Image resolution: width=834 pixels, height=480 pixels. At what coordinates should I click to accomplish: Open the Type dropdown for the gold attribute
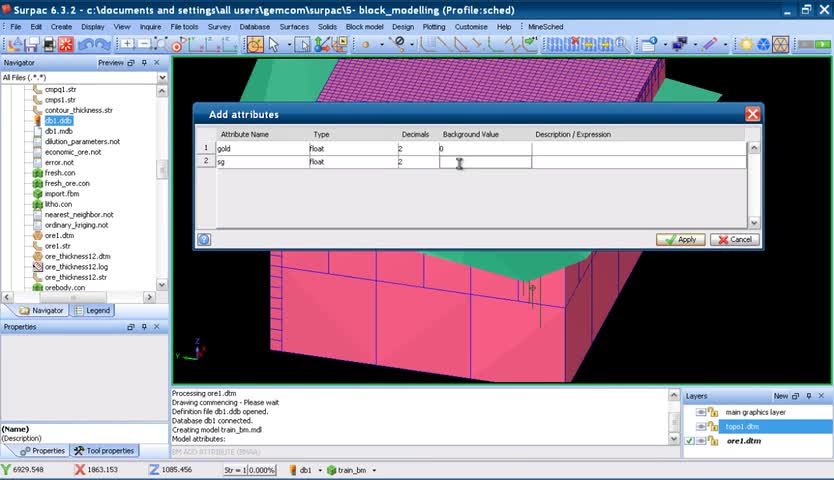pos(353,149)
